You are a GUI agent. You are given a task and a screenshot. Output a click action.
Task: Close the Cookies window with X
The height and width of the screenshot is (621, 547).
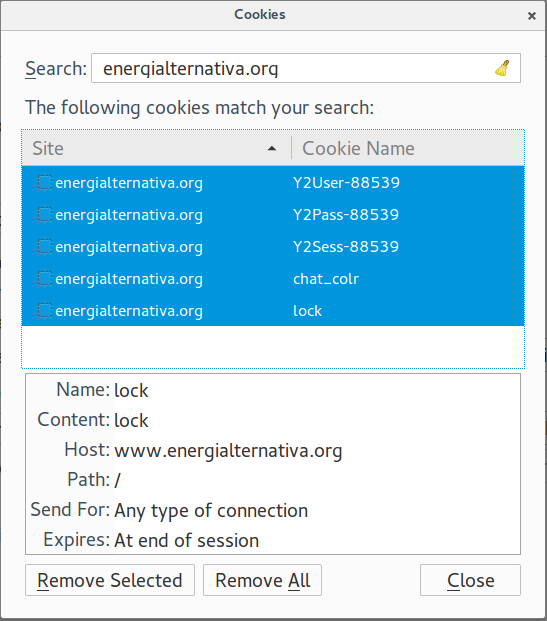pyautogui.click(x=532, y=15)
